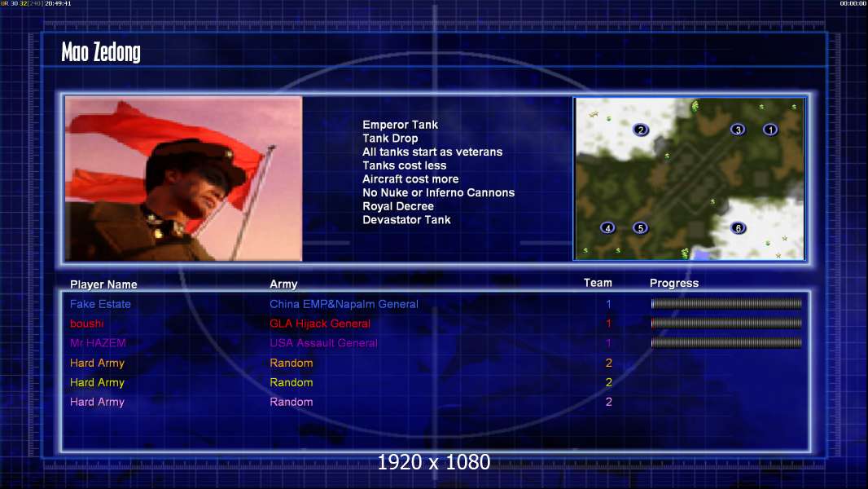Click Emperor Tank ability text
Viewport: 868px width, 489px height.
[x=401, y=125]
